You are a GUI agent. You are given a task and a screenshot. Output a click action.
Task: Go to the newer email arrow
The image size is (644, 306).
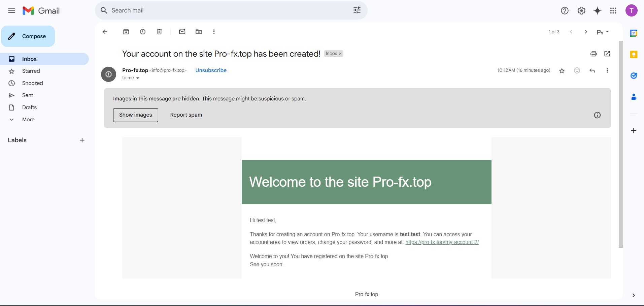(571, 32)
